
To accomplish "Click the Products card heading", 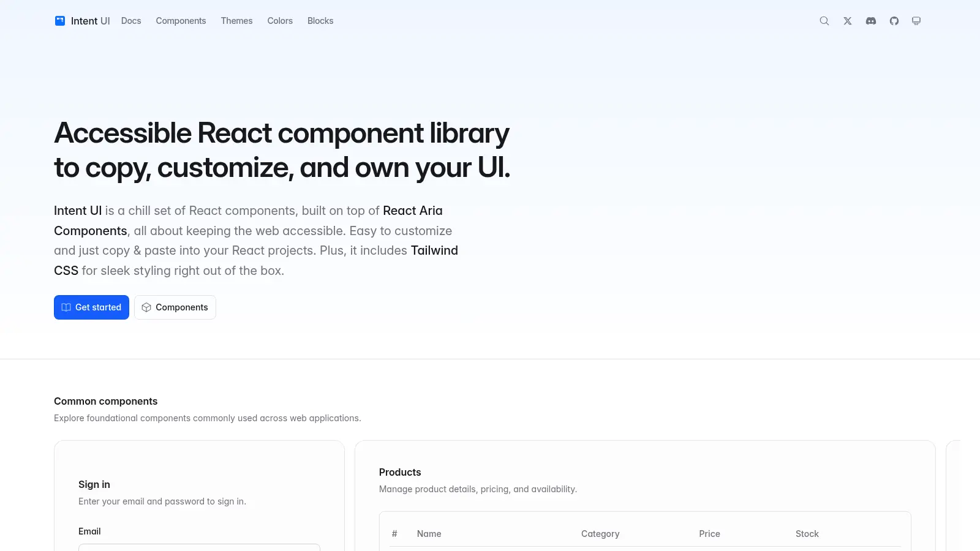I will [x=400, y=472].
